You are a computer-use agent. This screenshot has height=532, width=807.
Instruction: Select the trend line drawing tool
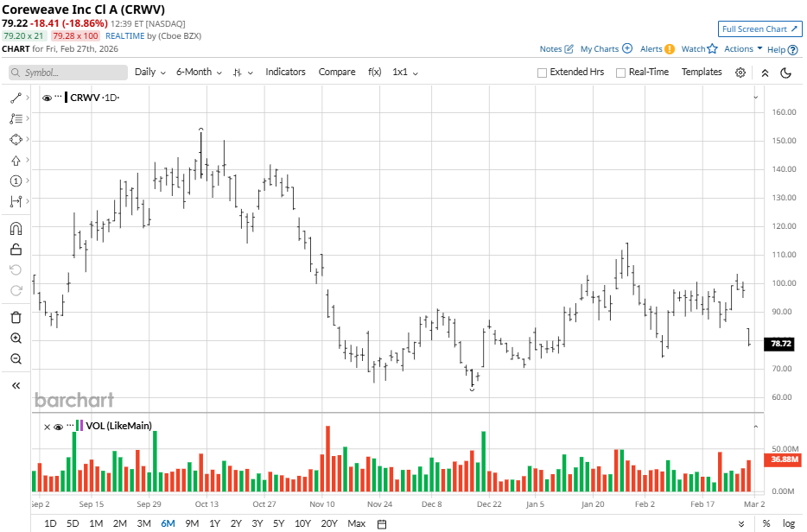(x=16, y=98)
